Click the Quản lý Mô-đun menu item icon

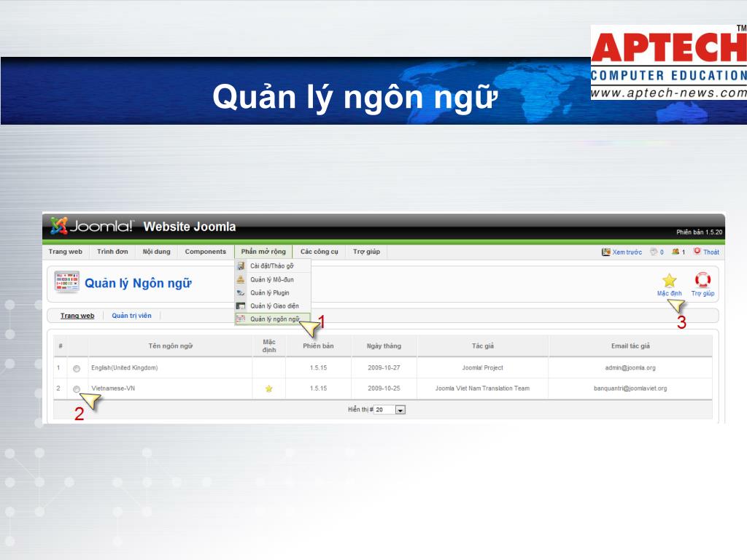(241, 279)
